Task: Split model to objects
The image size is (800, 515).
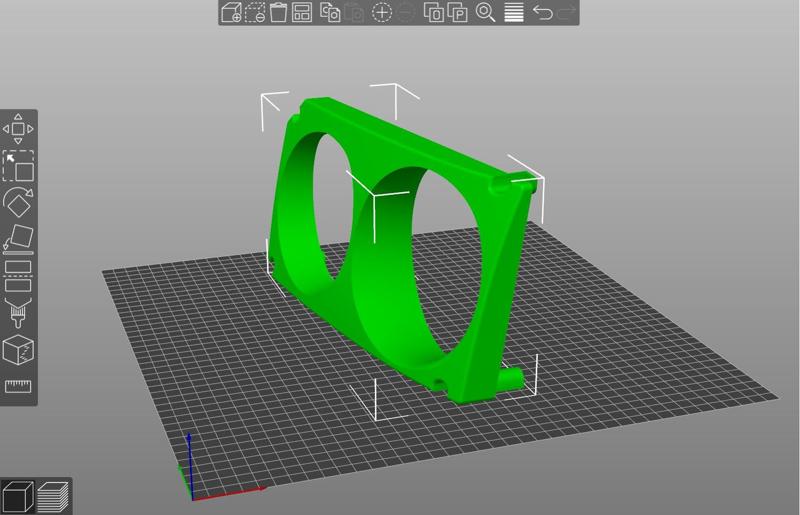Action: [434, 12]
